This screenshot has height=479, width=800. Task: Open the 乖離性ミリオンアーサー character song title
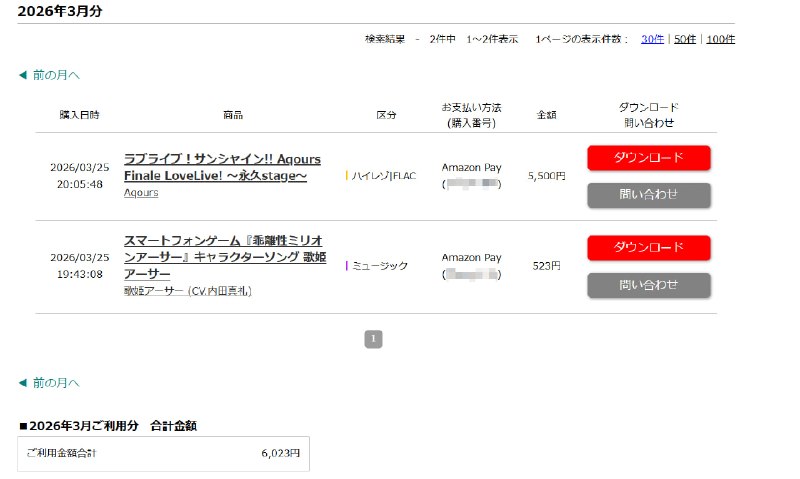coord(223,257)
